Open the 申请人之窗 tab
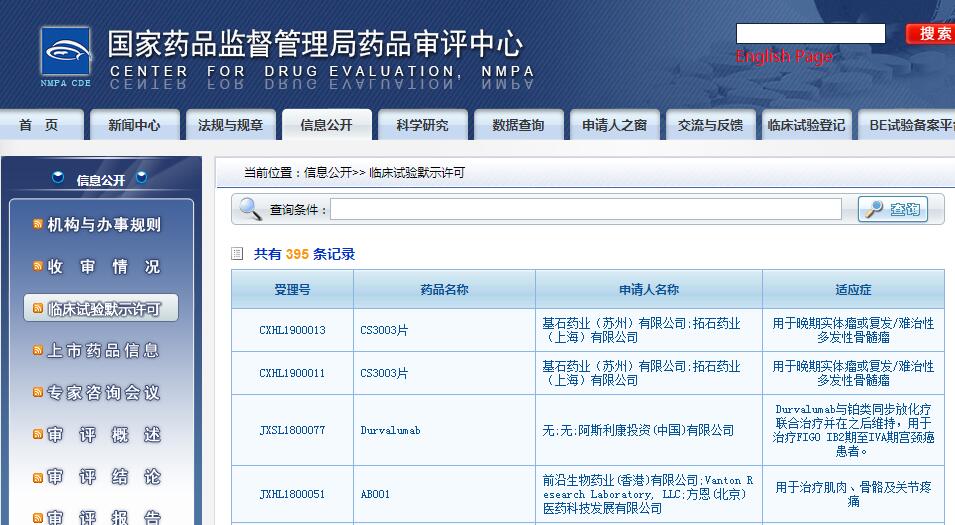 coord(615,125)
